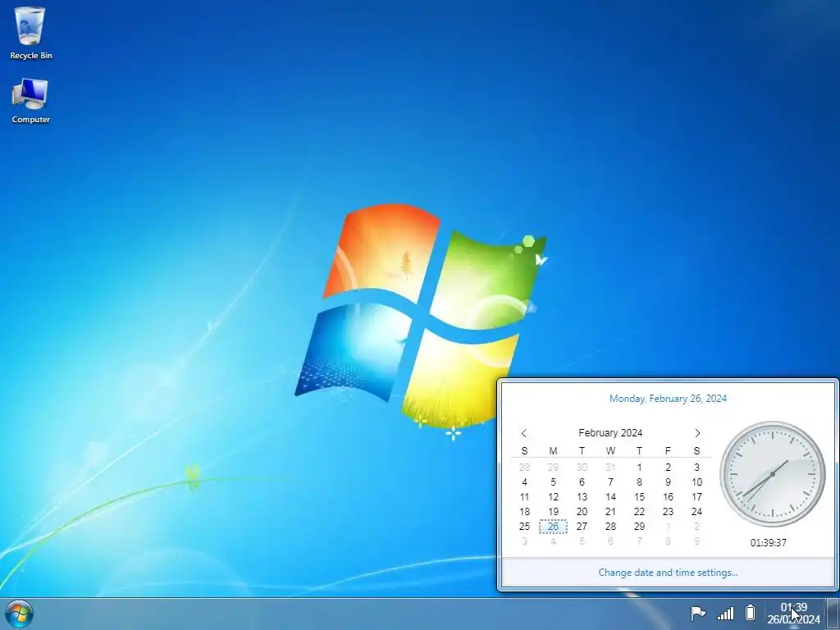
Task: Select February 17 in the calendar
Action: [696, 497]
